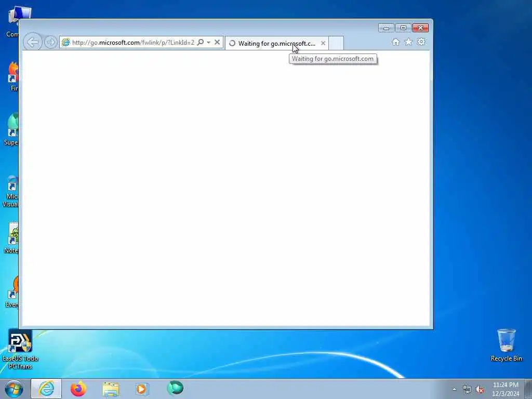Click the browser Forward arrow button
Screen dimensions: 532x399
point(50,43)
